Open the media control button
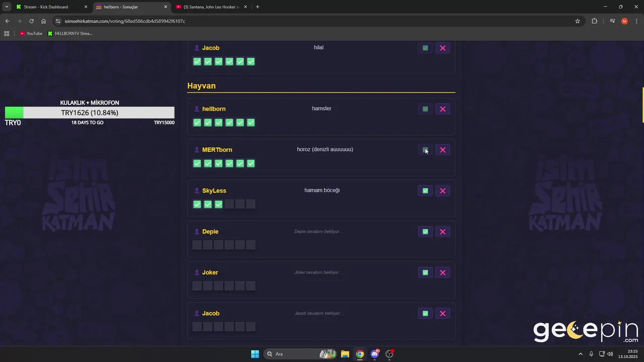This screenshot has height=362, width=644. click(612, 21)
